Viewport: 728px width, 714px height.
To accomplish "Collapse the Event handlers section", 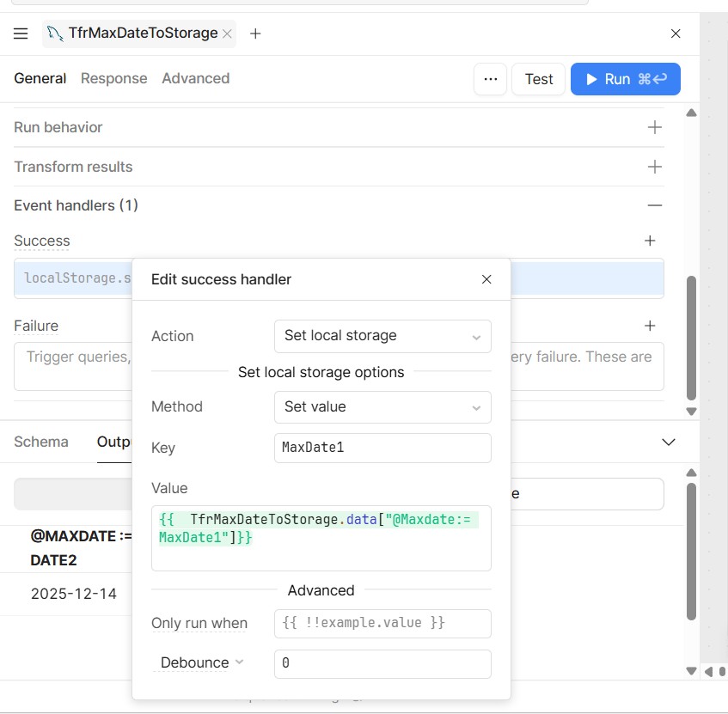I will point(654,205).
